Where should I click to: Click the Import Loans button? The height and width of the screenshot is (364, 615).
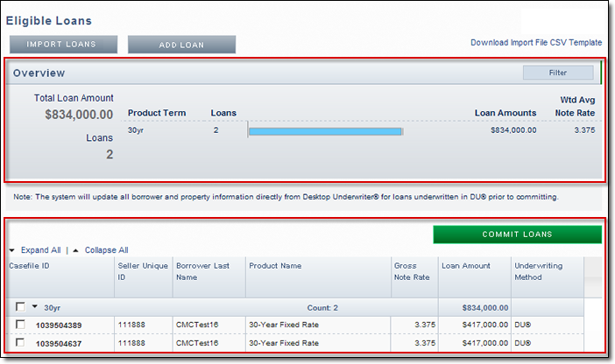point(64,44)
